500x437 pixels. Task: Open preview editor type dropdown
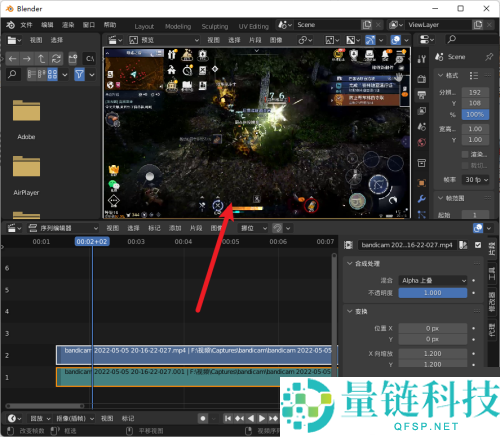click(115, 40)
